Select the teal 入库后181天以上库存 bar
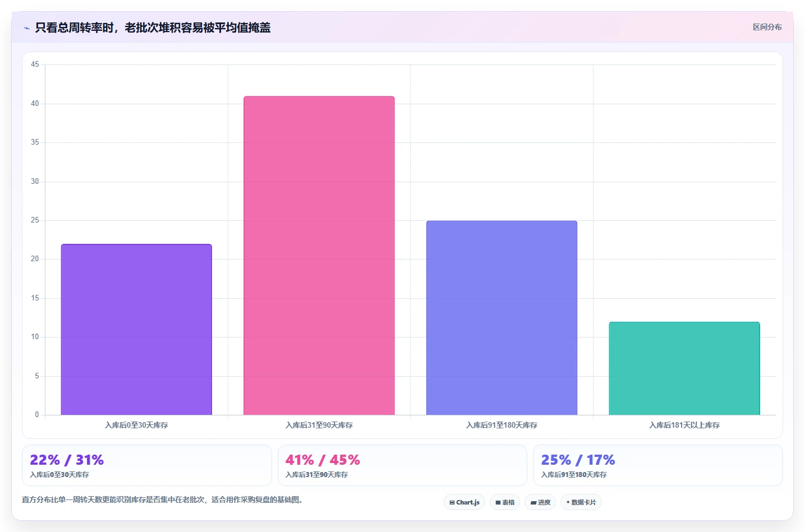The width and height of the screenshot is (805, 532). click(x=684, y=368)
